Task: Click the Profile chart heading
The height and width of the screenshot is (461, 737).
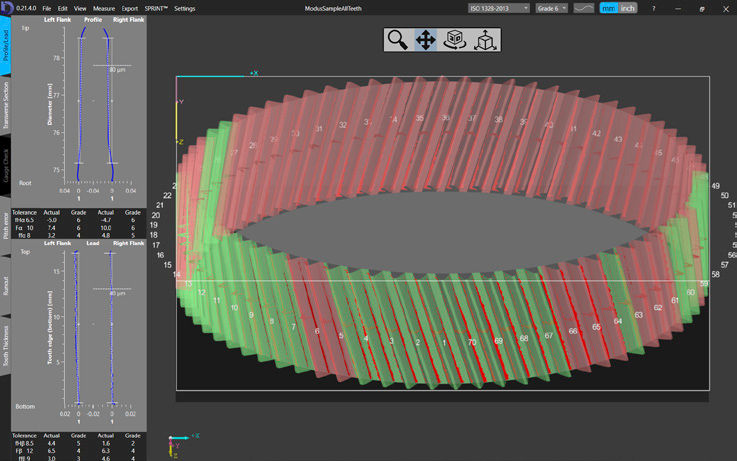Action: coord(93,20)
